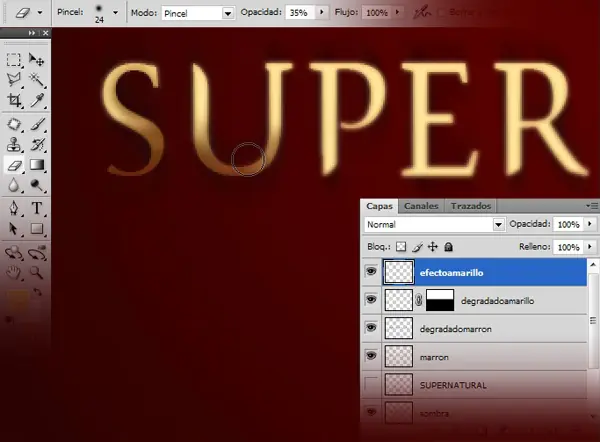Click the degradadoamarillo layer mask thumbnail
This screenshot has width=600, height=442.
(440, 300)
